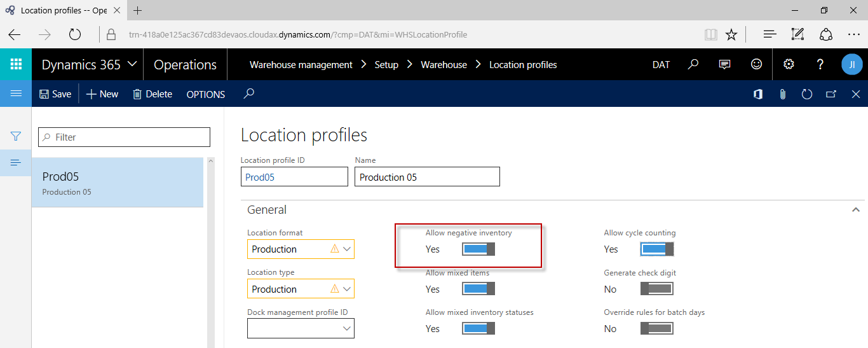Screen dimensions: 868x348
Task: Click the Location profile ID field
Action: [295, 177]
